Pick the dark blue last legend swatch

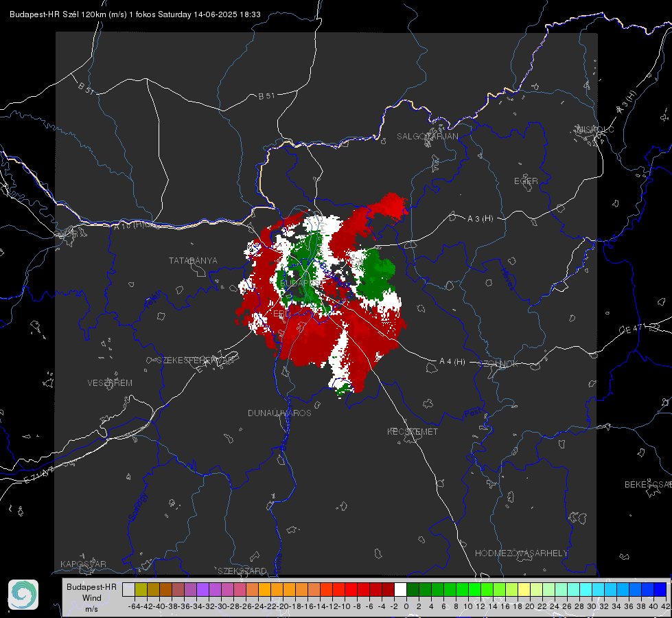(x=660, y=589)
